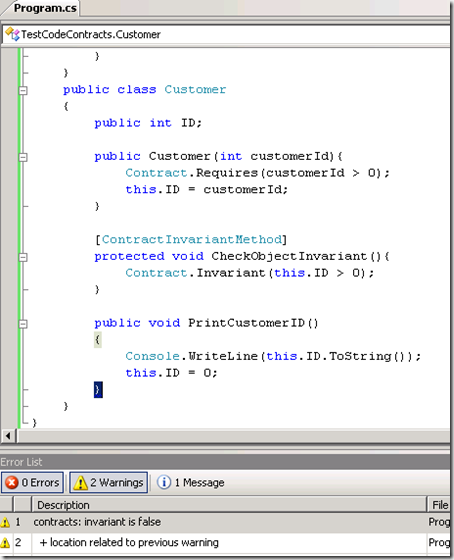Toggle the 1 Message filter button
454x560 pixels.
pos(191,482)
